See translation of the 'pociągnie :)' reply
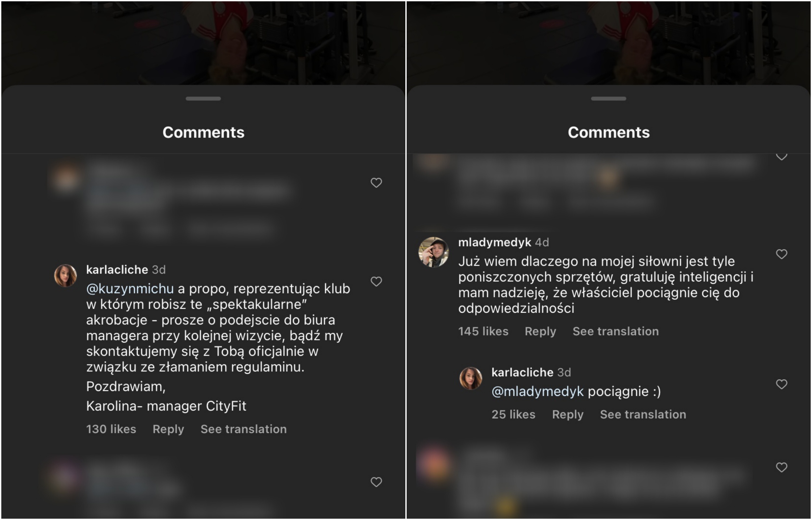 pos(643,415)
